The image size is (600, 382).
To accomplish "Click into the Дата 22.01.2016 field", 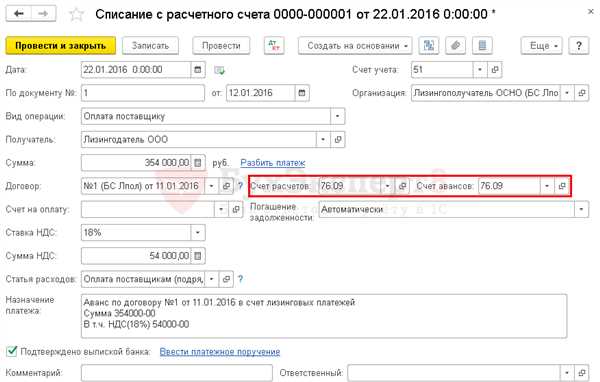I will pyautogui.click(x=136, y=70).
